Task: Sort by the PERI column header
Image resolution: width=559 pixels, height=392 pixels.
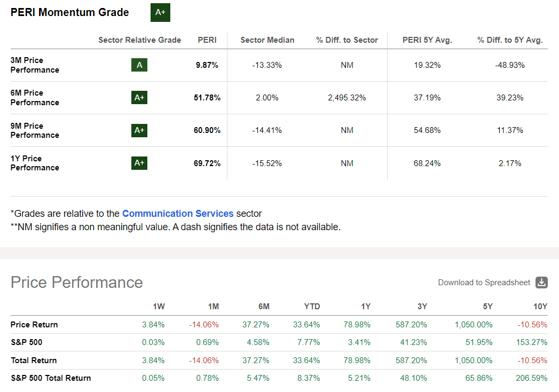Action: pos(207,40)
